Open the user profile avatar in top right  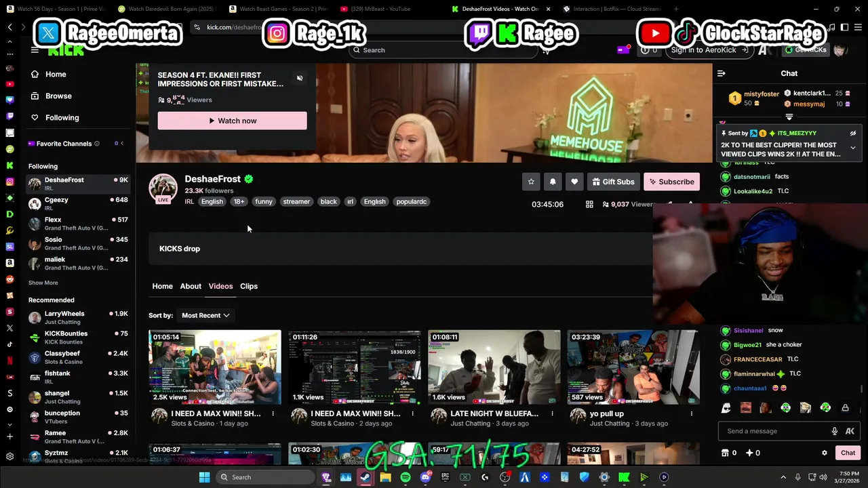pyautogui.click(x=840, y=50)
